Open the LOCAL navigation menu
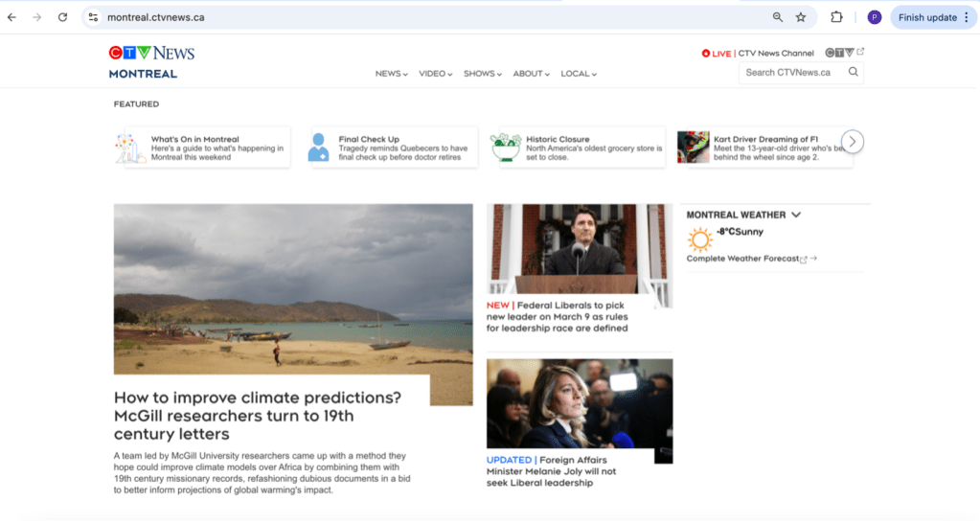The height and width of the screenshot is (523, 980). coord(579,74)
